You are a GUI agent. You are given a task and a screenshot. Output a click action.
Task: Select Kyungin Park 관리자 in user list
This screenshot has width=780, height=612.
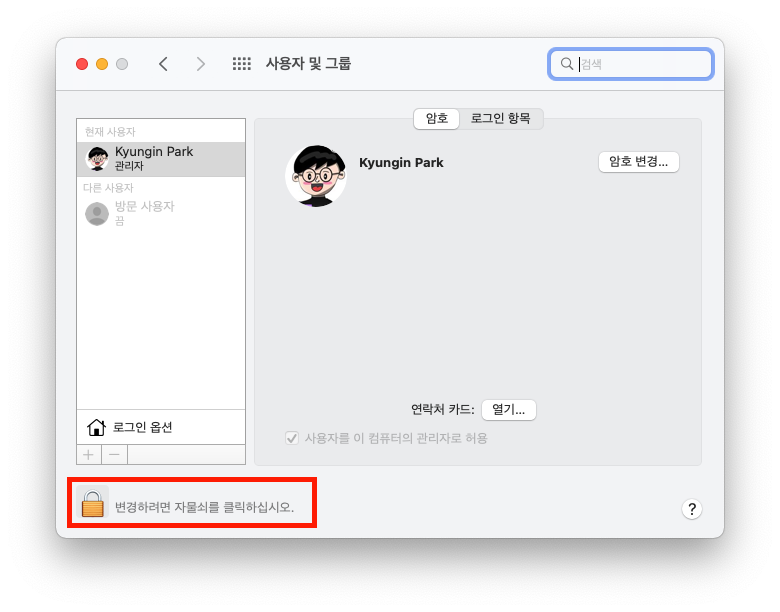(161, 159)
